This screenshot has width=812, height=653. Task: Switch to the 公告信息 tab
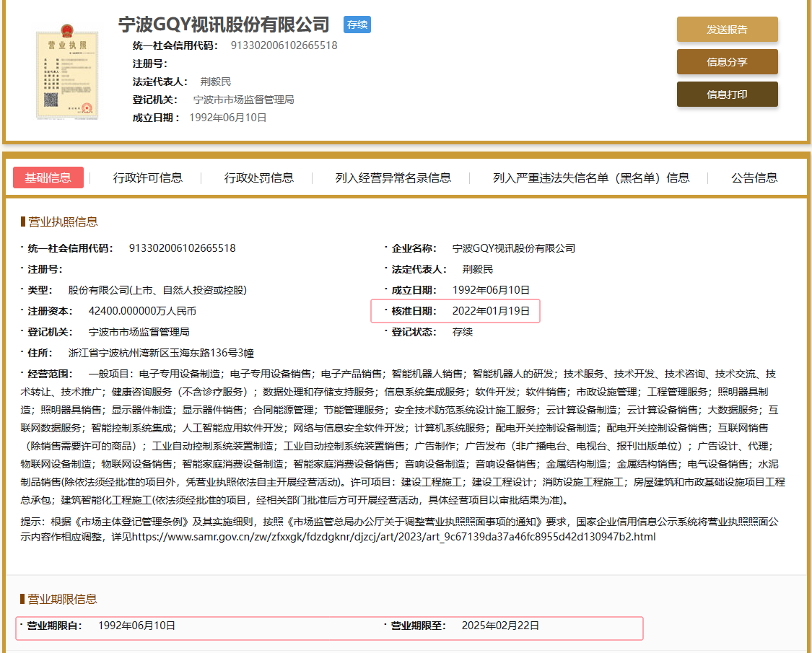[754, 178]
